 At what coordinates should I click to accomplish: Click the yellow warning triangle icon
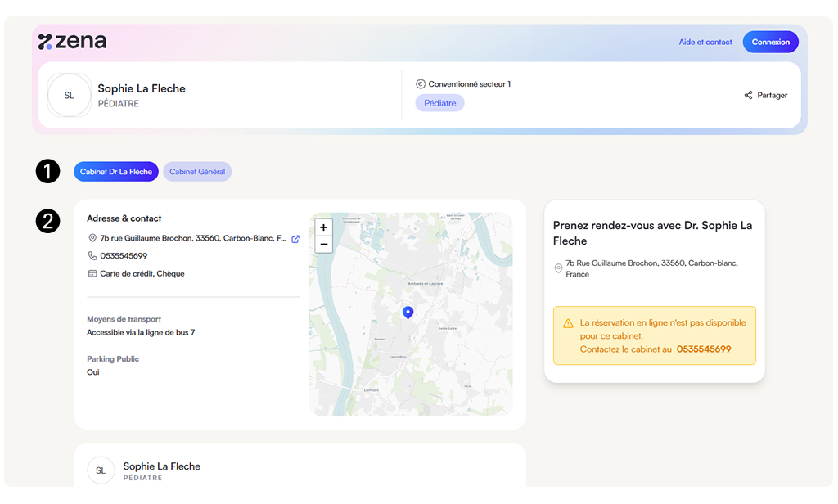[568, 324]
